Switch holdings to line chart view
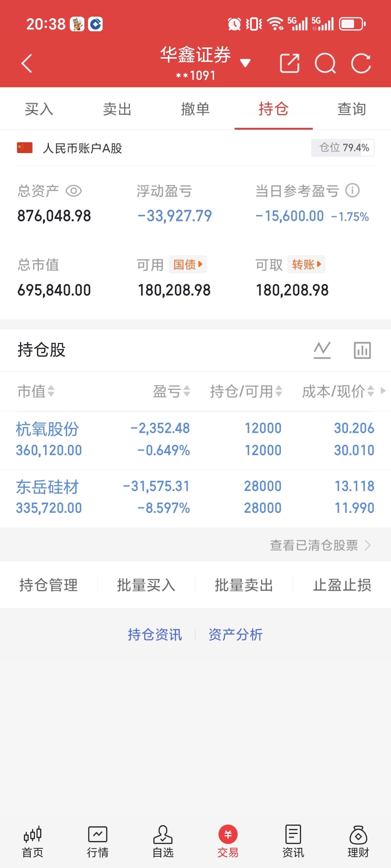The height and width of the screenshot is (868, 391). (x=322, y=350)
